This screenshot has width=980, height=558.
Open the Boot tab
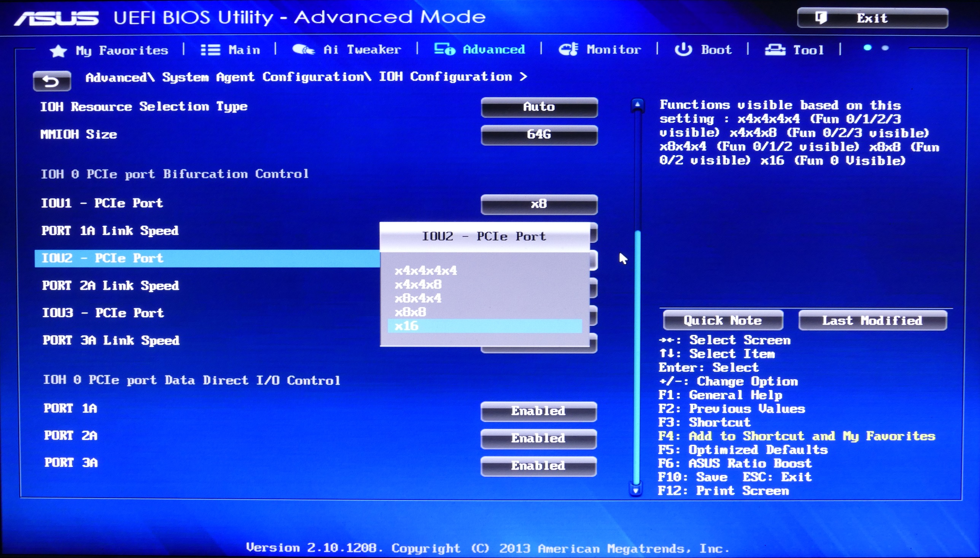click(x=703, y=49)
